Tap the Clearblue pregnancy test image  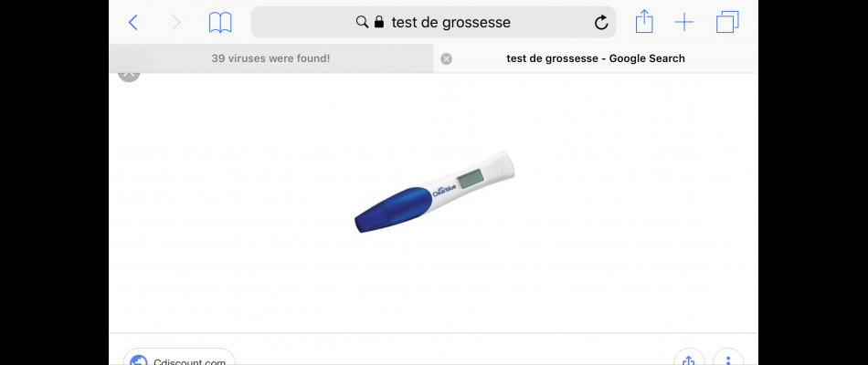click(x=434, y=191)
